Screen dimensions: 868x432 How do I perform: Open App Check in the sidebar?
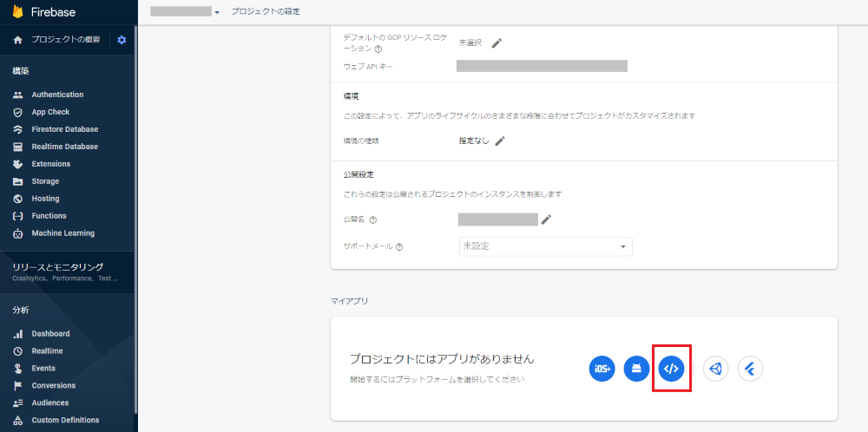(x=50, y=112)
